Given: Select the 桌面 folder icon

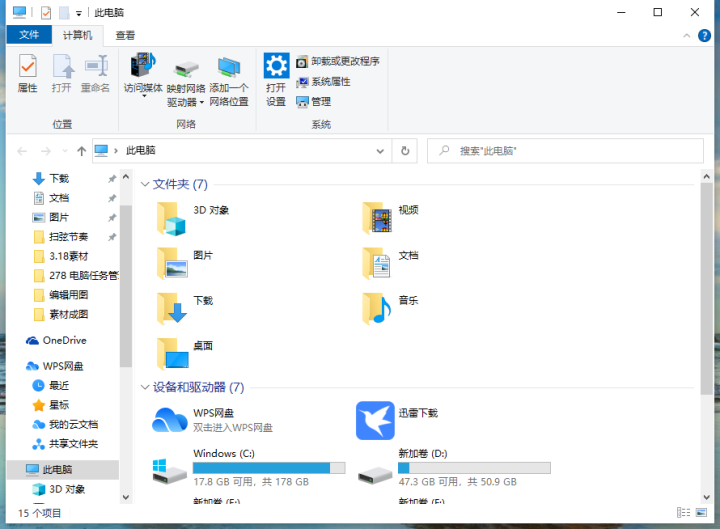Looking at the screenshot, I should click(x=173, y=354).
